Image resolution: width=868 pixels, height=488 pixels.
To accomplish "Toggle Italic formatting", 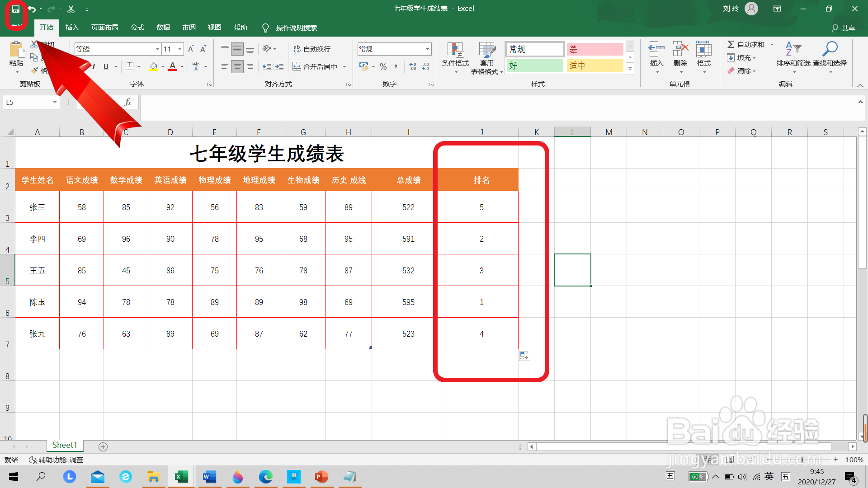I will click(94, 66).
